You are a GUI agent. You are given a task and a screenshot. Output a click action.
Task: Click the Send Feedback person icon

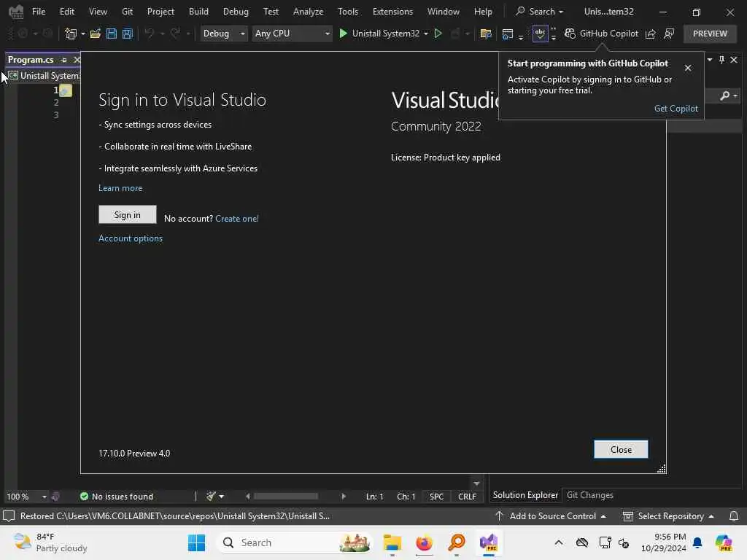(669, 34)
